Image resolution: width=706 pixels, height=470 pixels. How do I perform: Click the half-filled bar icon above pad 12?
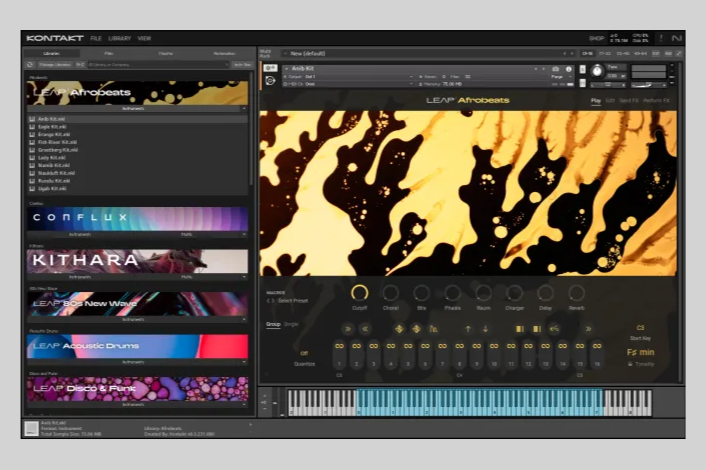point(537,329)
